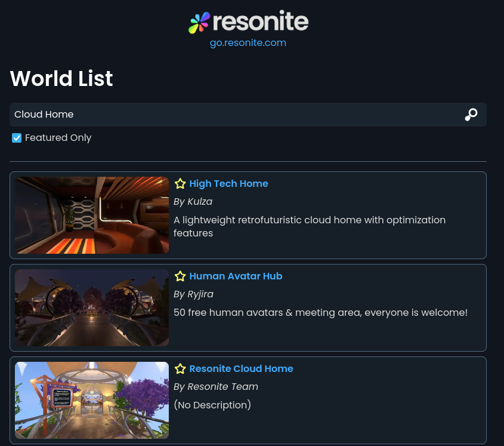504x446 pixels.
Task: Click the author text By Ryjira
Action: [x=193, y=294]
